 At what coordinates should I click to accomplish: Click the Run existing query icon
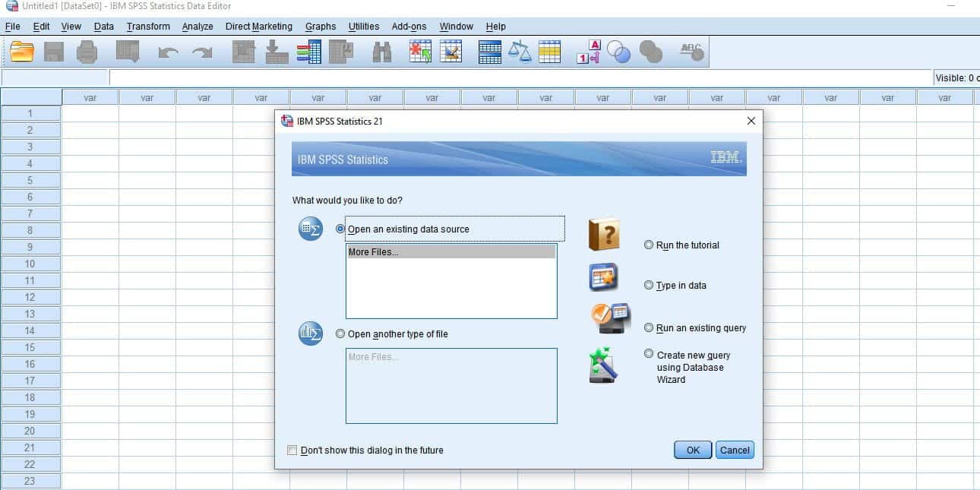pyautogui.click(x=611, y=318)
